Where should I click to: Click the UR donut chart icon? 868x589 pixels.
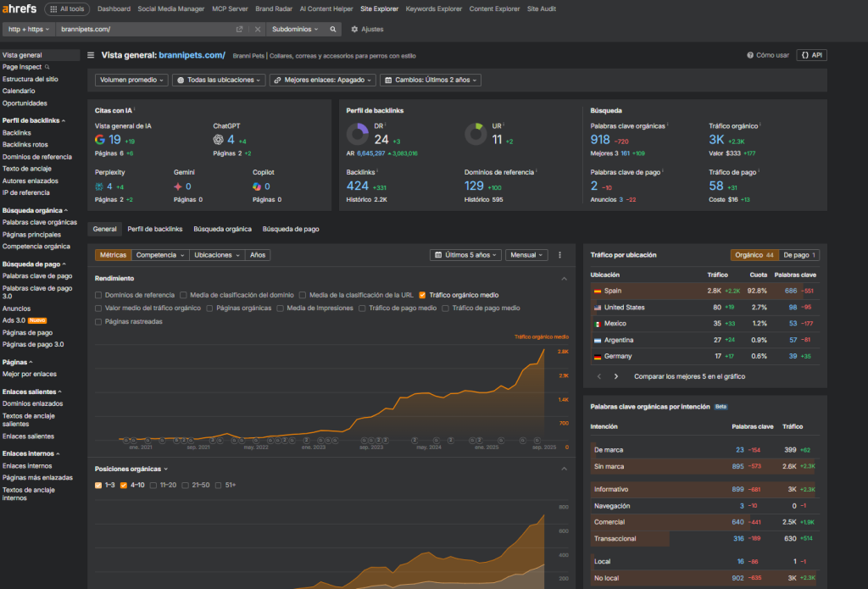(x=476, y=134)
